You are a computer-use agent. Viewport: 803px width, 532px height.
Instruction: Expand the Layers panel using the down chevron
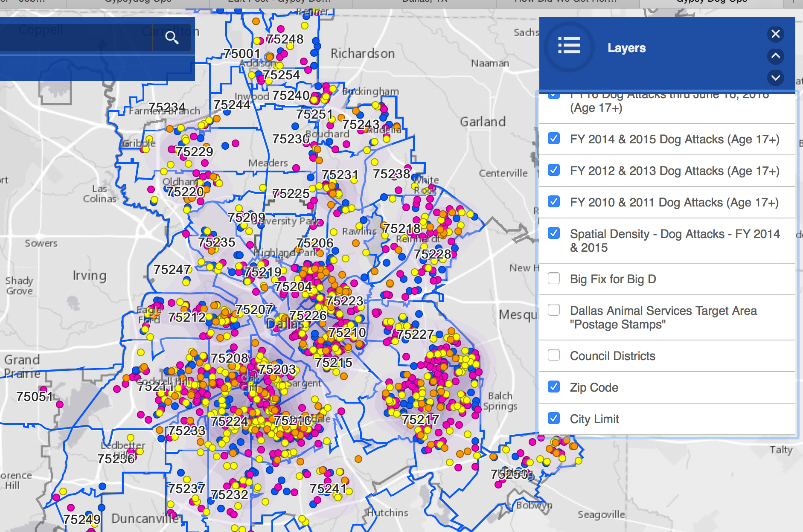click(x=775, y=78)
